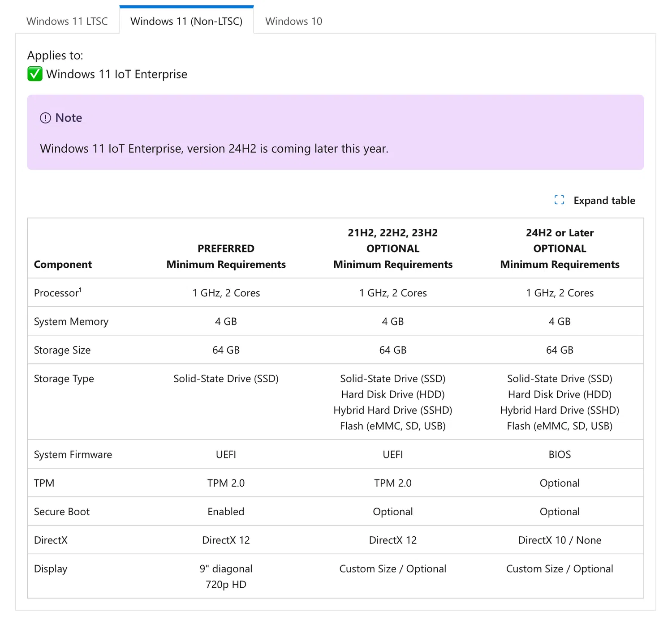Click the System Memory row label
This screenshot has height=620, width=672.
(x=71, y=321)
